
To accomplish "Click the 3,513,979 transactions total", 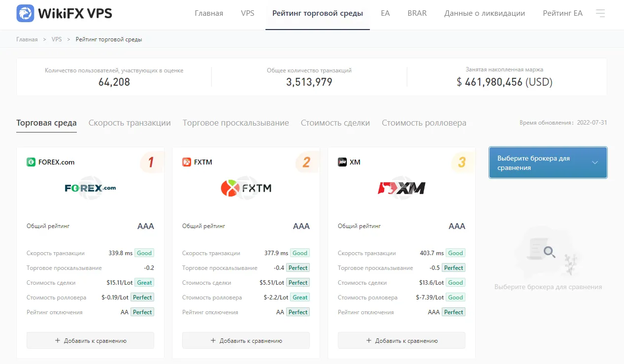I will [x=309, y=82].
